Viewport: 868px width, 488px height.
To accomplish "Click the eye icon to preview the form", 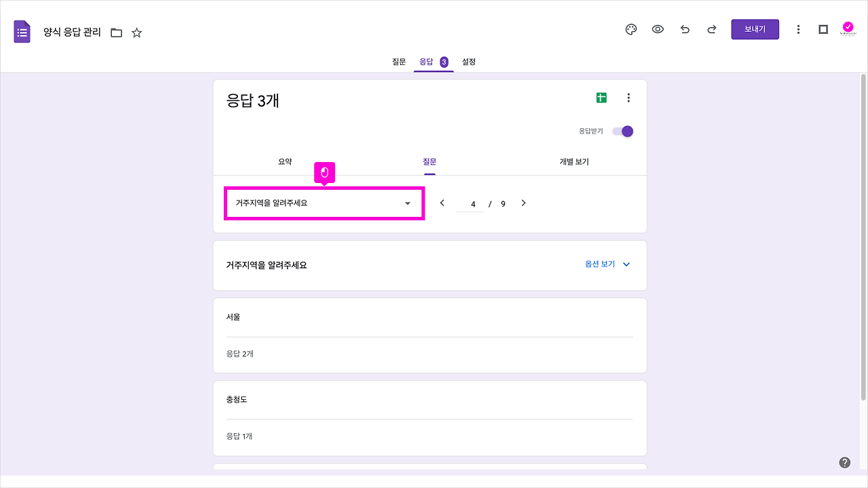I will pos(658,29).
